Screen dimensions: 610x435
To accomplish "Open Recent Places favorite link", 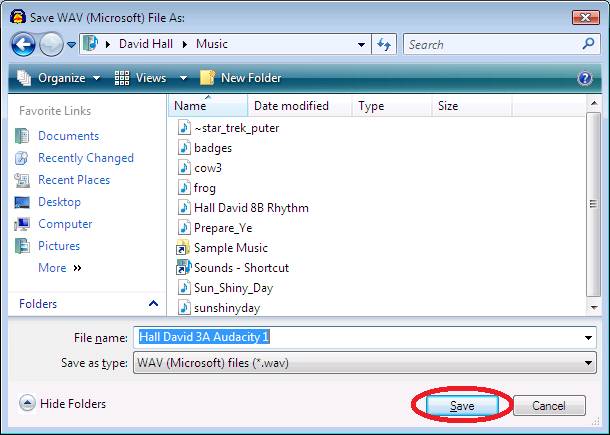I will pyautogui.click(x=74, y=180).
